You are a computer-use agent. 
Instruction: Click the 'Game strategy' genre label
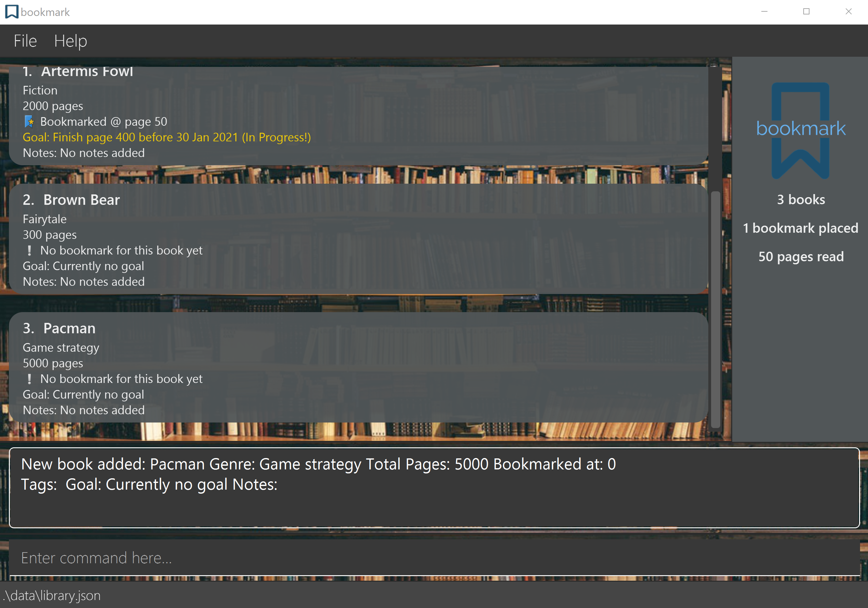pyautogui.click(x=61, y=348)
